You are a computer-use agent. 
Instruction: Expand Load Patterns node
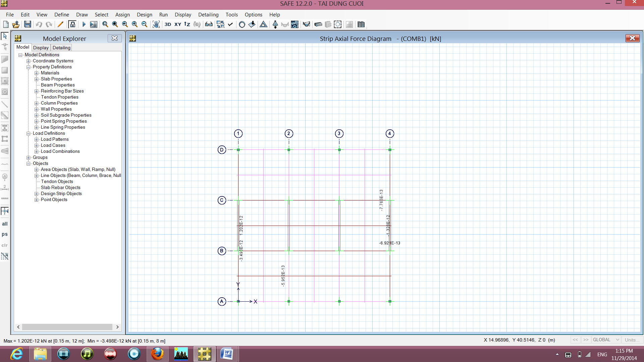37,139
